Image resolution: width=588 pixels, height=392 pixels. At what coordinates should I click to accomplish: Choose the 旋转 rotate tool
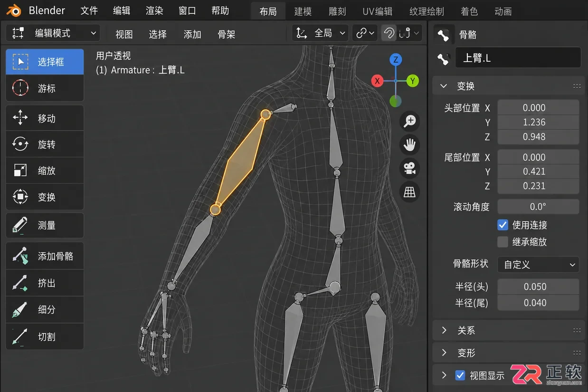(x=45, y=144)
